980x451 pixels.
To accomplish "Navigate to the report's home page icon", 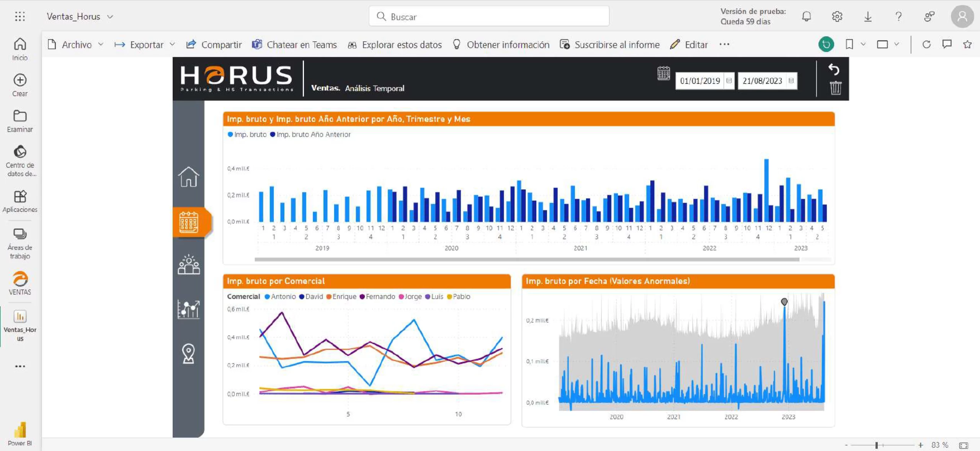I will pyautogui.click(x=188, y=177).
